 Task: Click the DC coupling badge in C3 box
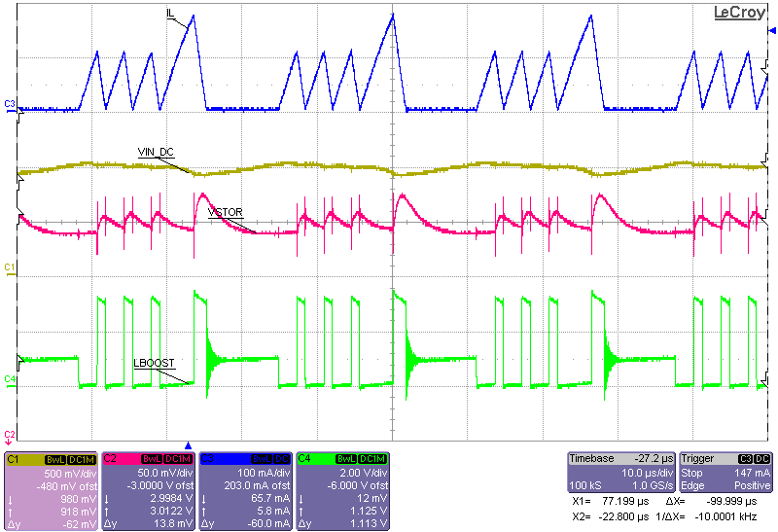(282, 460)
